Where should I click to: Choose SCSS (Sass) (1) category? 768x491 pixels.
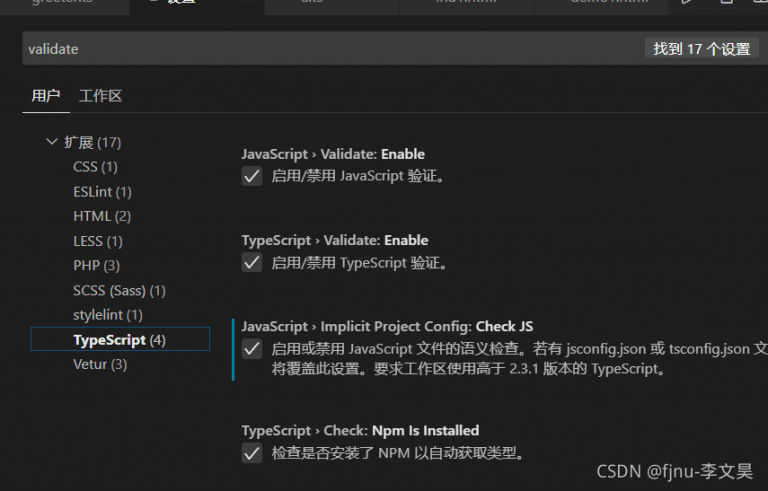click(119, 290)
